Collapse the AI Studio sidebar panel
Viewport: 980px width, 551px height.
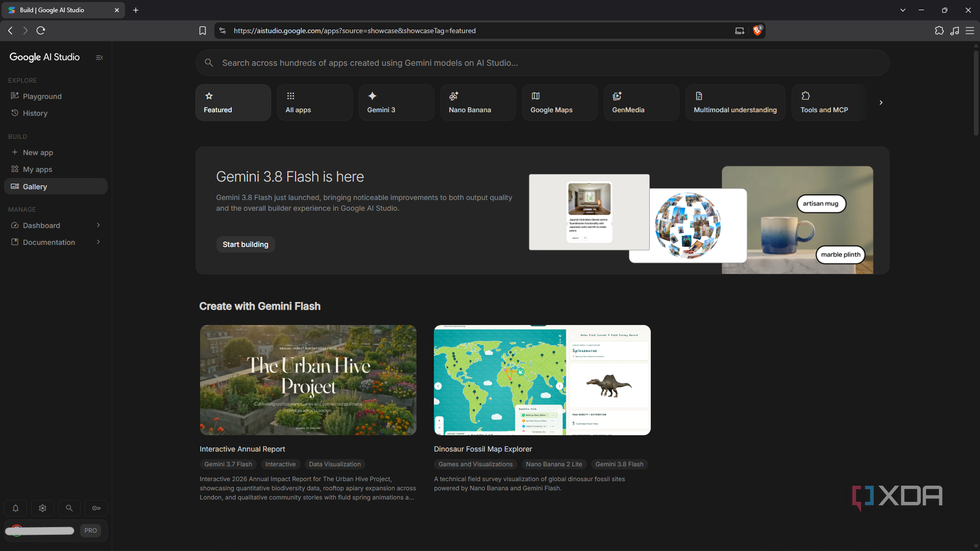click(99, 58)
